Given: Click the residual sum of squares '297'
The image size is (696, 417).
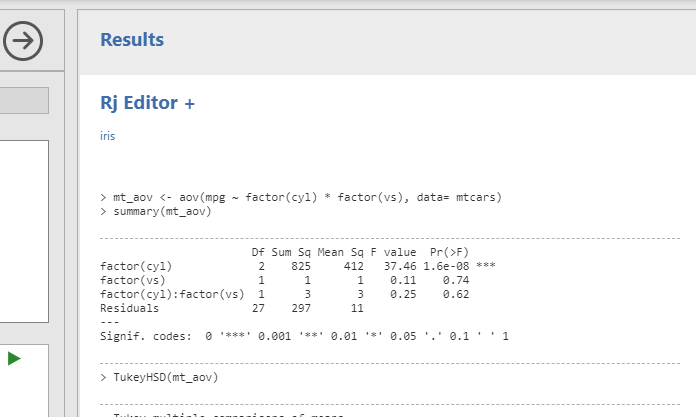Looking at the screenshot, I should click(x=301, y=308).
